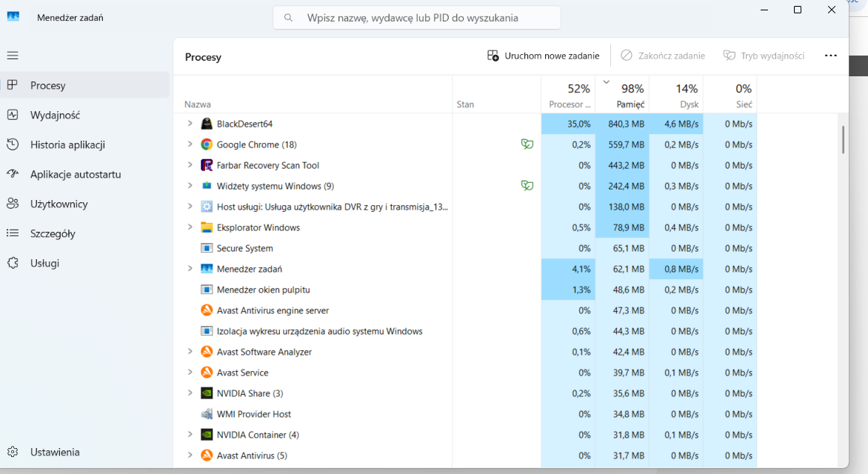Image resolution: width=868 pixels, height=474 pixels.
Task: Expand the NVIDIA Container (4) group
Action: pos(190,434)
